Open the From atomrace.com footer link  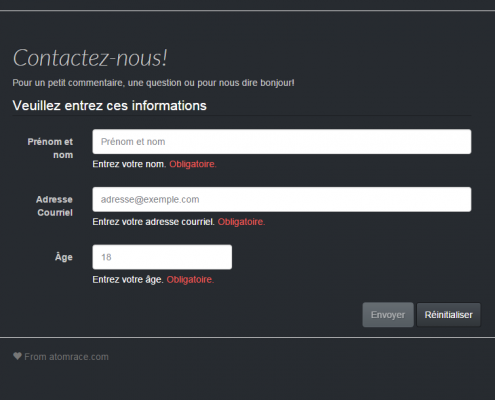(x=66, y=357)
